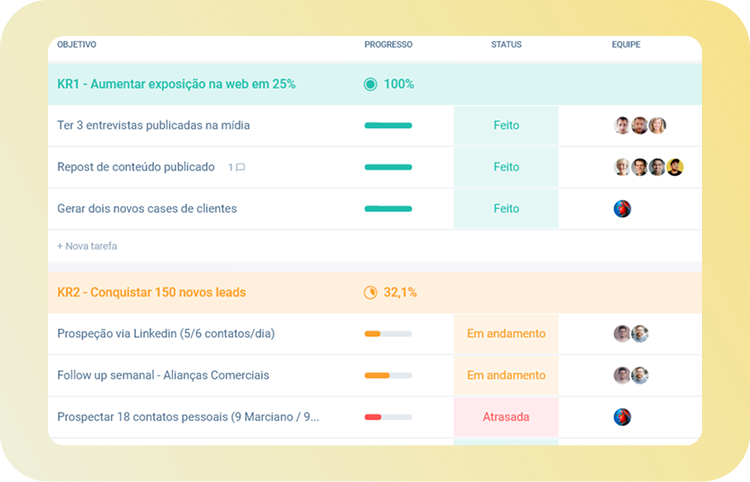Image resolution: width=750 pixels, height=482 pixels.
Task: Click the avatar on Gerar dois novos cases row
Action: click(622, 209)
